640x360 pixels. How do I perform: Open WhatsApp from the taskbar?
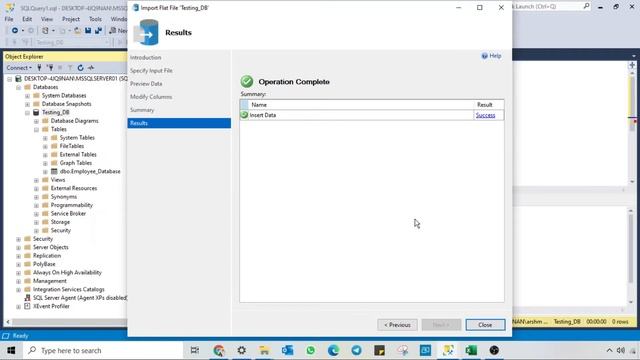pos(311,351)
